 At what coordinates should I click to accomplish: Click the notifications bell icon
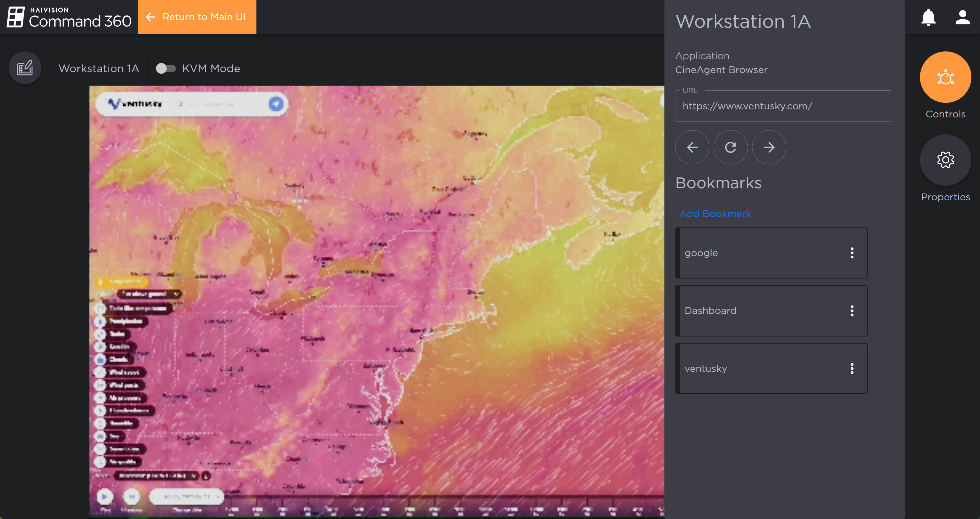(x=928, y=17)
